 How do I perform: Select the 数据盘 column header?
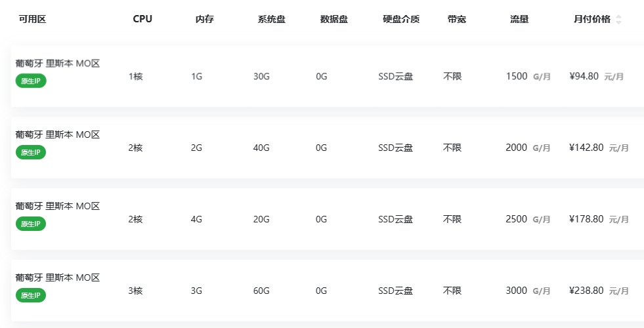click(x=333, y=19)
